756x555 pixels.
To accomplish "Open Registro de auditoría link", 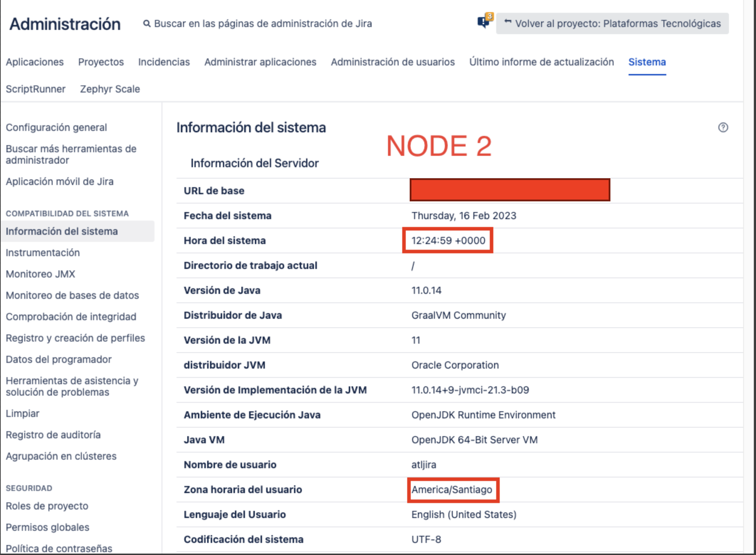I will click(x=53, y=435).
